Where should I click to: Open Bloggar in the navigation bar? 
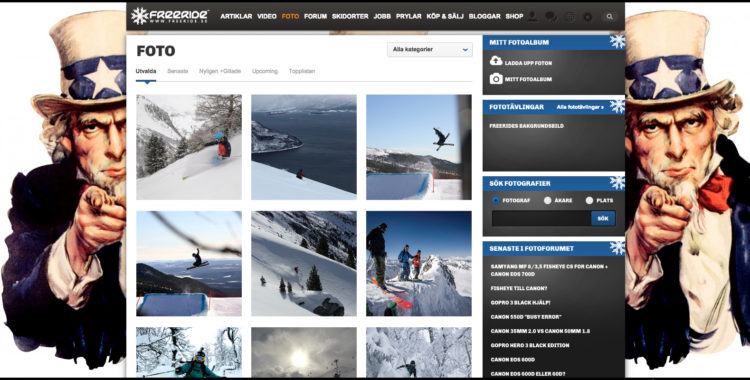[x=484, y=16]
